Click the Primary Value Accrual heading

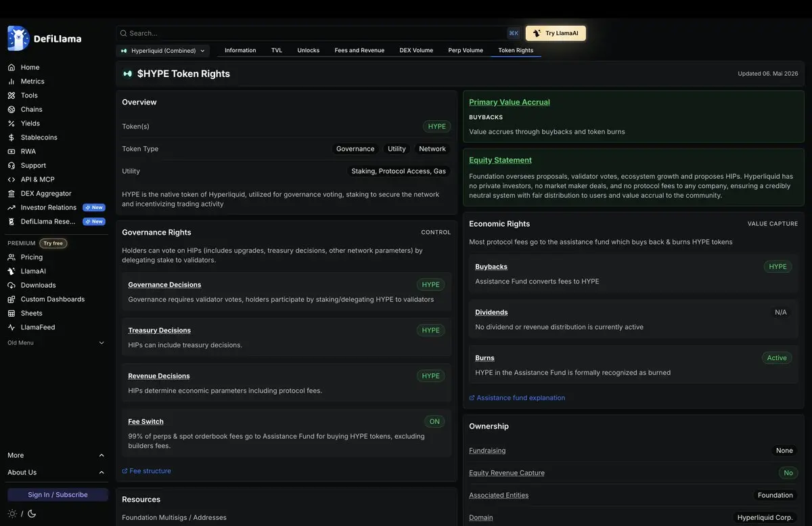pos(510,102)
